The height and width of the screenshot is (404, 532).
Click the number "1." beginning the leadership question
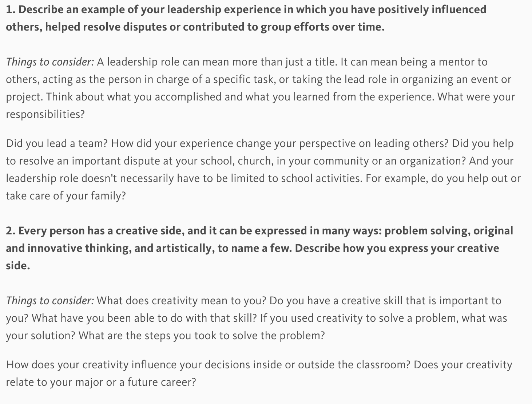(x=10, y=9)
